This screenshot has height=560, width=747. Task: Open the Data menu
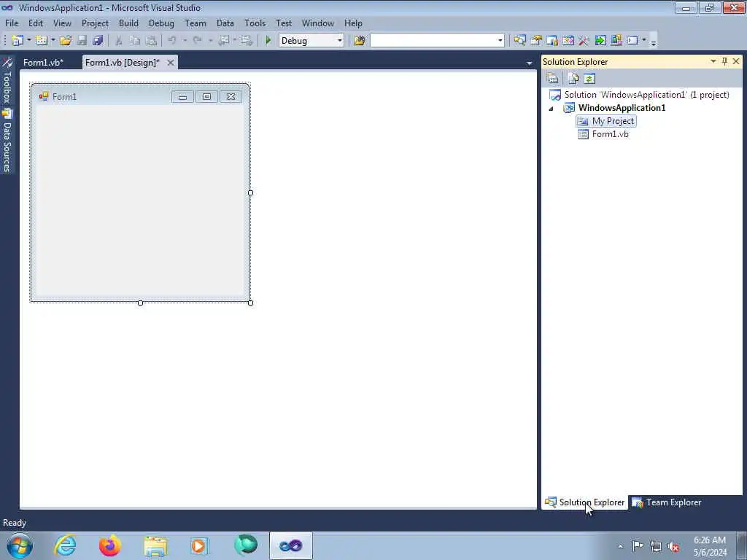click(x=225, y=23)
